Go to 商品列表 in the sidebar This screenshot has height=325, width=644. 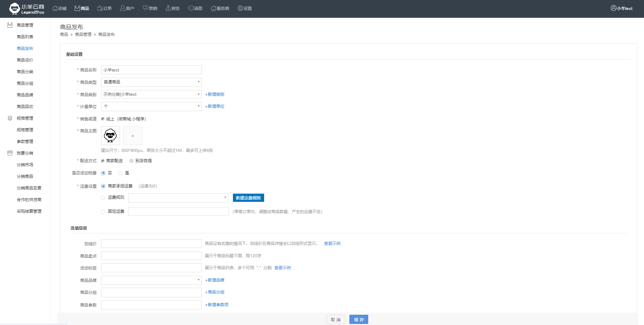[25, 37]
